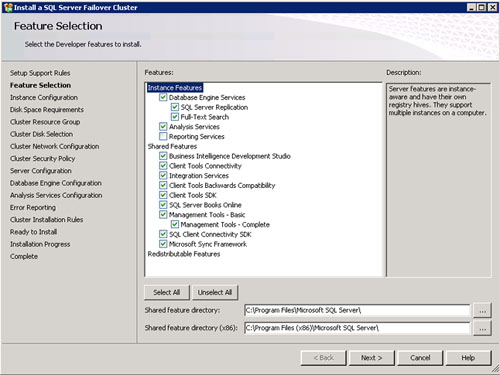The height and width of the screenshot is (375, 500).
Task: Toggle the Analysis Services checkbox
Action: pos(163,126)
